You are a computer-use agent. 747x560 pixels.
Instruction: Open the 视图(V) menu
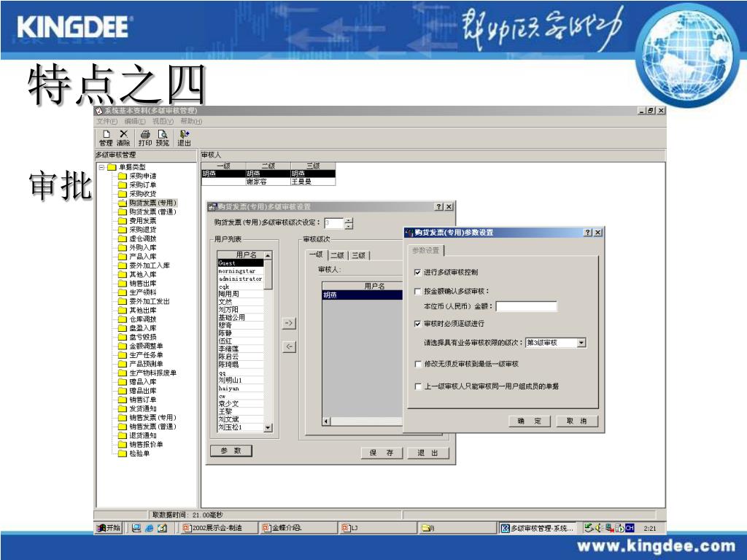[163, 122]
